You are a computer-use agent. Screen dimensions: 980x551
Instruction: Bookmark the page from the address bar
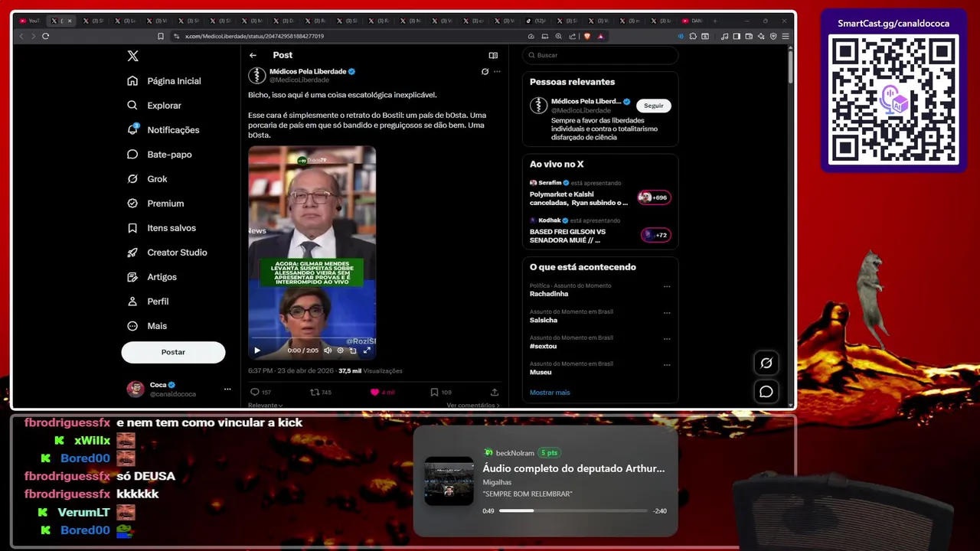click(x=161, y=36)
